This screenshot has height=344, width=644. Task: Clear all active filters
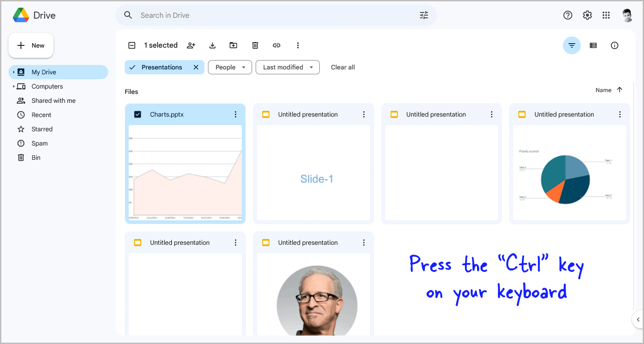[342, 67]
